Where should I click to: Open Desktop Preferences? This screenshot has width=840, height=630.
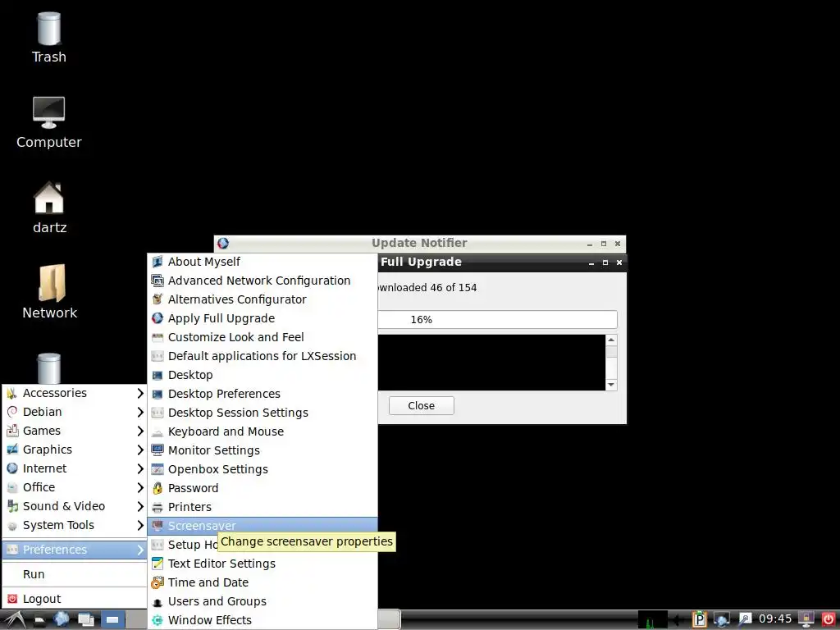pyautogui.click(x=262, y=394)
